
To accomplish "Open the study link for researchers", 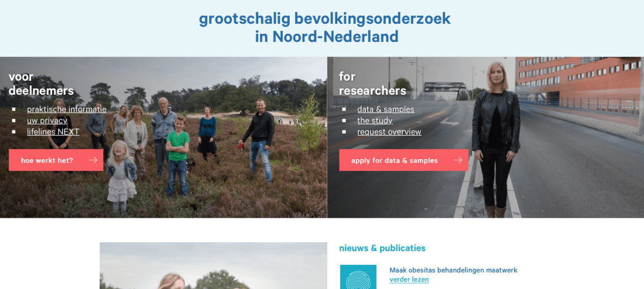I will [375, 121].
